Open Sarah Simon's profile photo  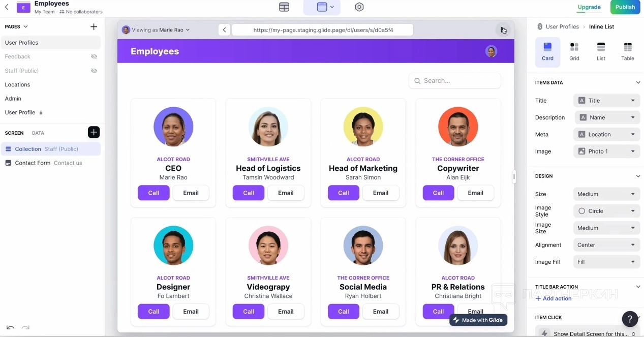(x=363, y=127)
